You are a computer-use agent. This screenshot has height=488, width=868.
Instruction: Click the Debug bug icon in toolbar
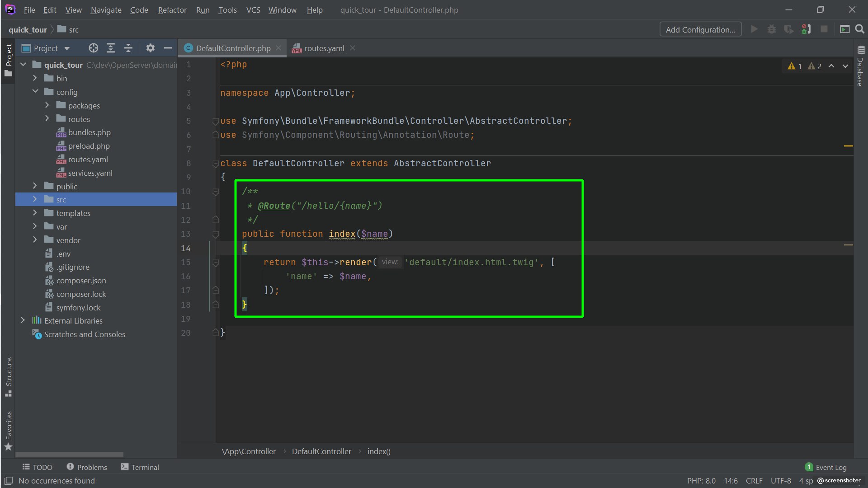pyautogui.click(x=772, y=29)
